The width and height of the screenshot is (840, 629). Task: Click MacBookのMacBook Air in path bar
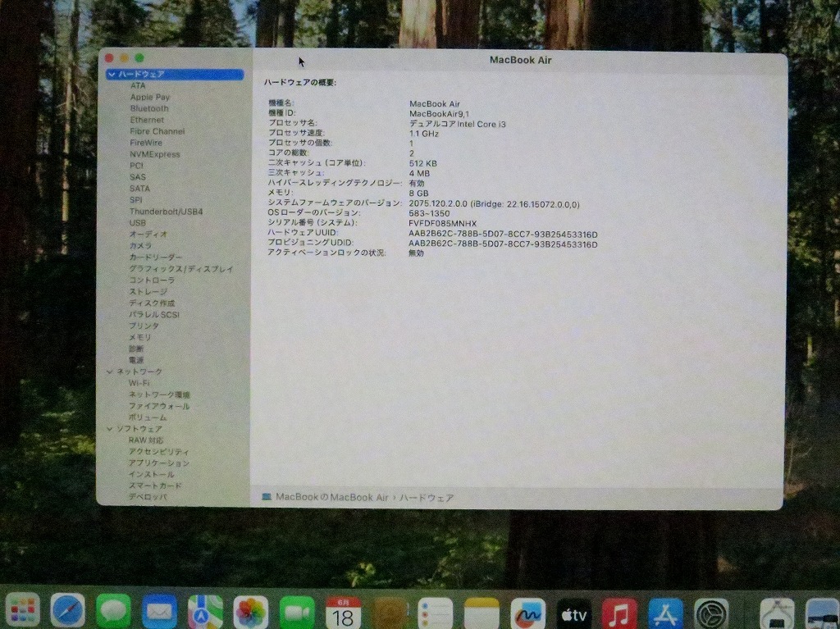tap(331, 497)
